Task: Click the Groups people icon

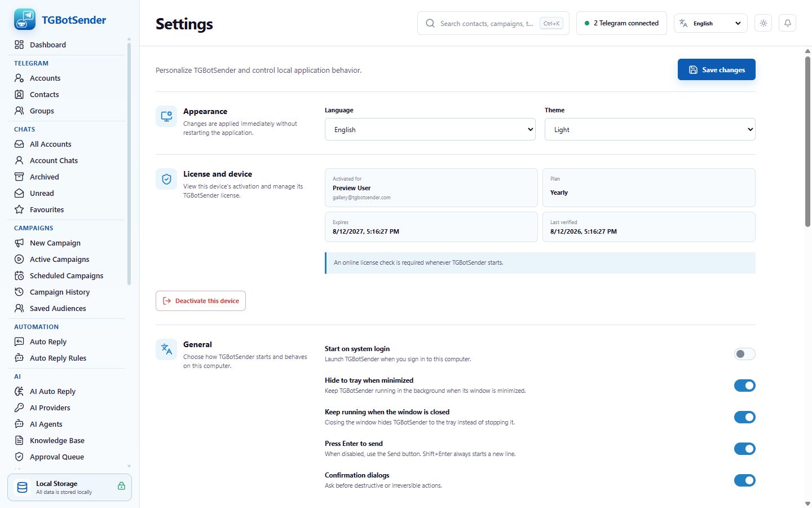Action: [19, 111]
